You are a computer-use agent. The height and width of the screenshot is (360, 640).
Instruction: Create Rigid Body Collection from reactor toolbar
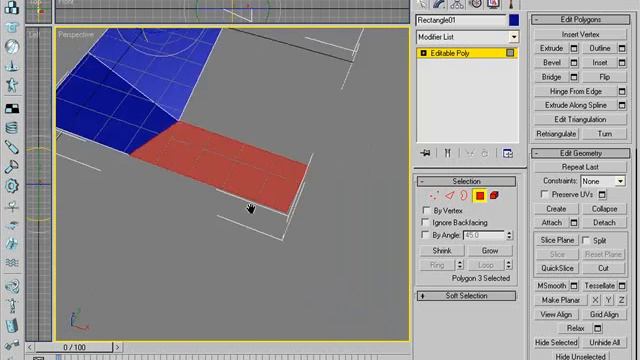point(12,8)
